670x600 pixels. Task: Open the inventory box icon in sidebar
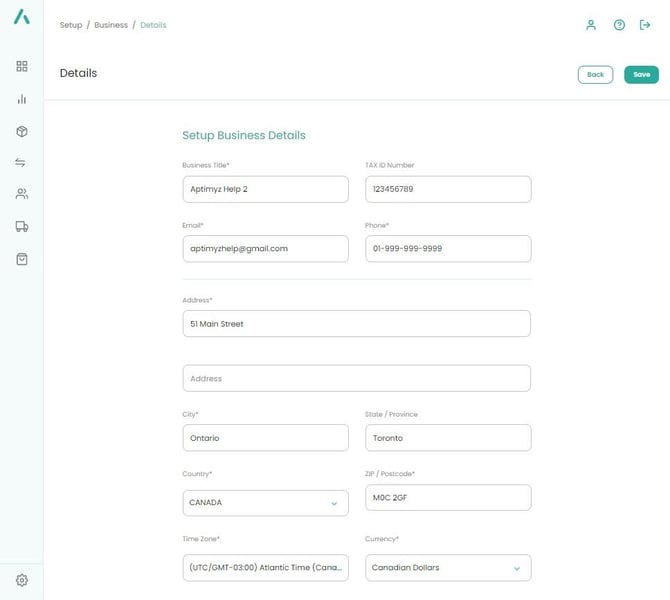(21, 131)
